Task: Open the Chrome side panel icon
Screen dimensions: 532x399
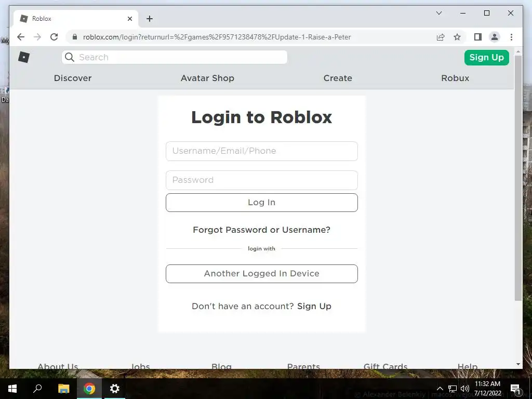Action: 478,37
